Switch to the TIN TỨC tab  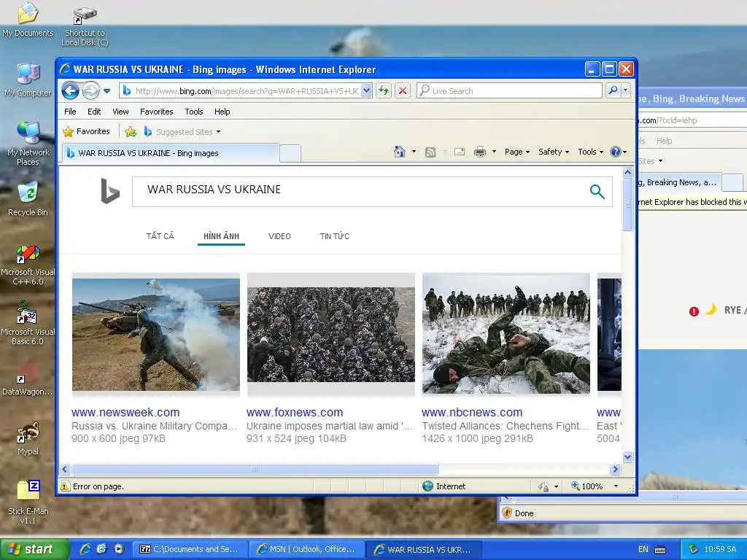[x=334, y=236]
